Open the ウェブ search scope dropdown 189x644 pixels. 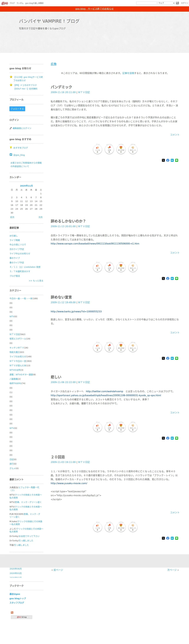(166, 3)
